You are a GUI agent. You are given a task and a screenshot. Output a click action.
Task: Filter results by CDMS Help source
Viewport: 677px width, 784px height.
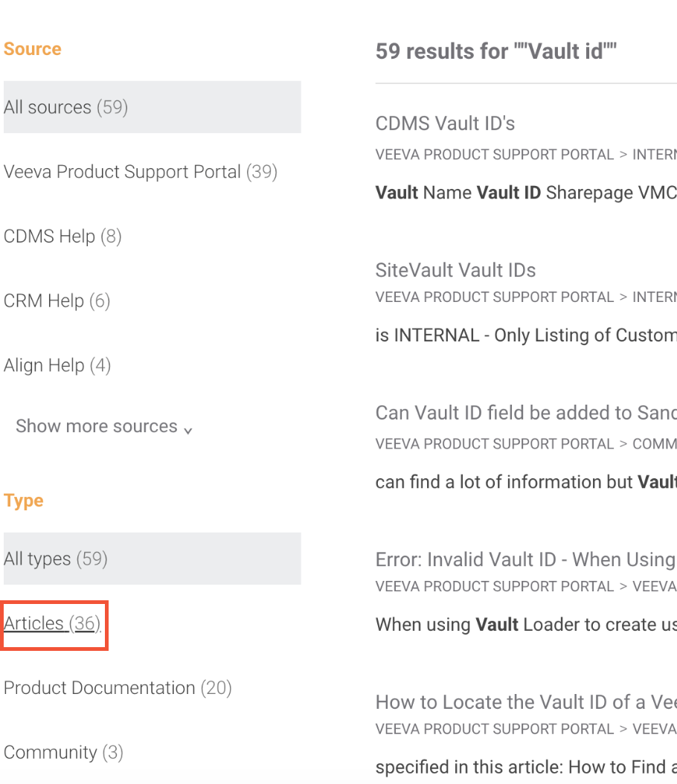pos(62,237)
